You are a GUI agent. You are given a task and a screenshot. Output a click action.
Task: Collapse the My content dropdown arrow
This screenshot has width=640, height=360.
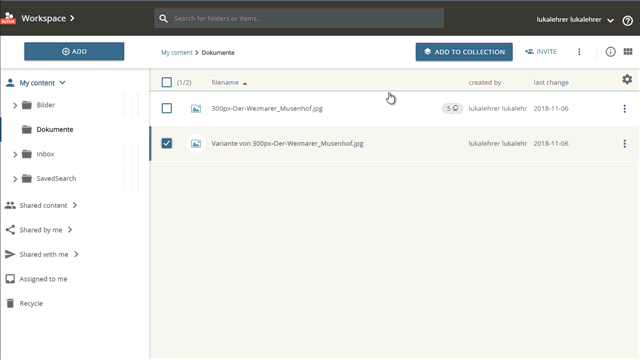pyautogui.click(x=62, y=83)
